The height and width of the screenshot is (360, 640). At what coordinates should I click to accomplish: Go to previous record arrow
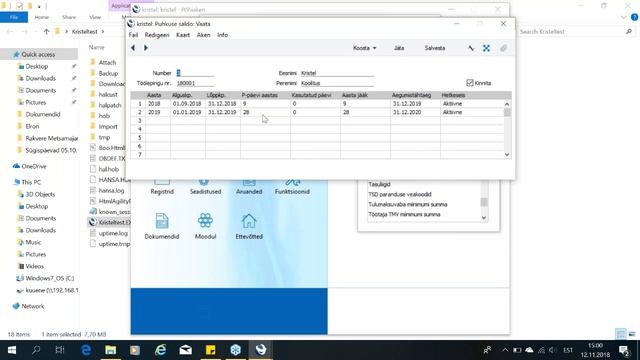133,48
